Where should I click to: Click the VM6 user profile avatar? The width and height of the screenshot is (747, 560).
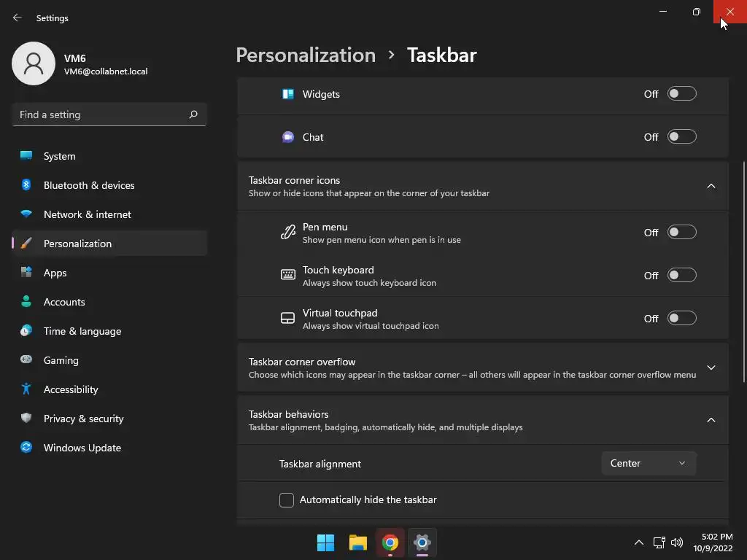[33, 63]
